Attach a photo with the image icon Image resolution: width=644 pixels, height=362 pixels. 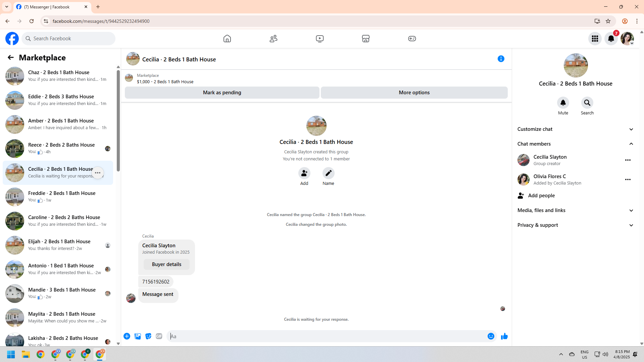138,336
